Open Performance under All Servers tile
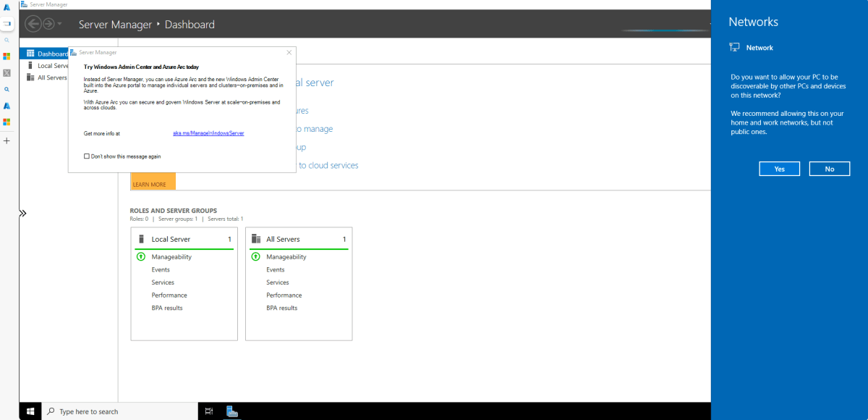The height and width of the screenshot is (420, 868). click(284, 295)
